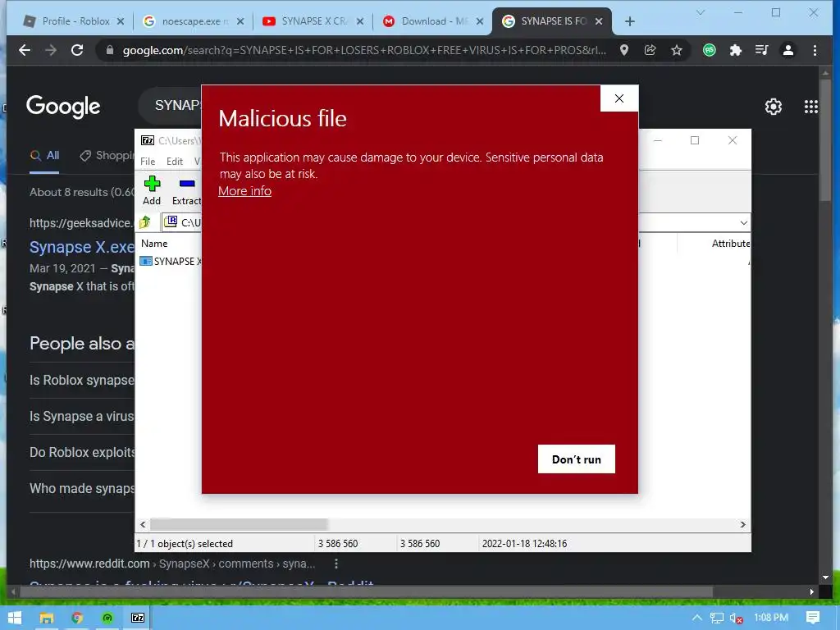
Task: Sort by the Attributes column header
Action: point(731,243)
